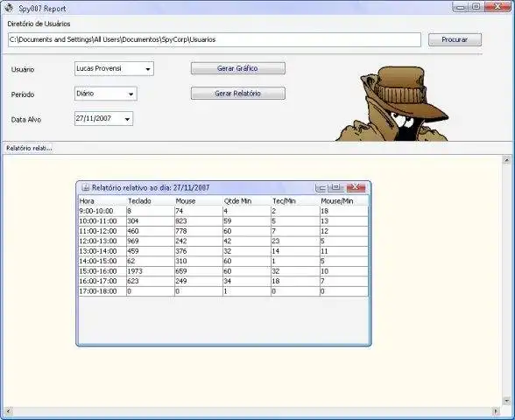Screen dimensions: 515x420
Task: Click the Qtde Min value 59
Action: click(x=247, y=221)
